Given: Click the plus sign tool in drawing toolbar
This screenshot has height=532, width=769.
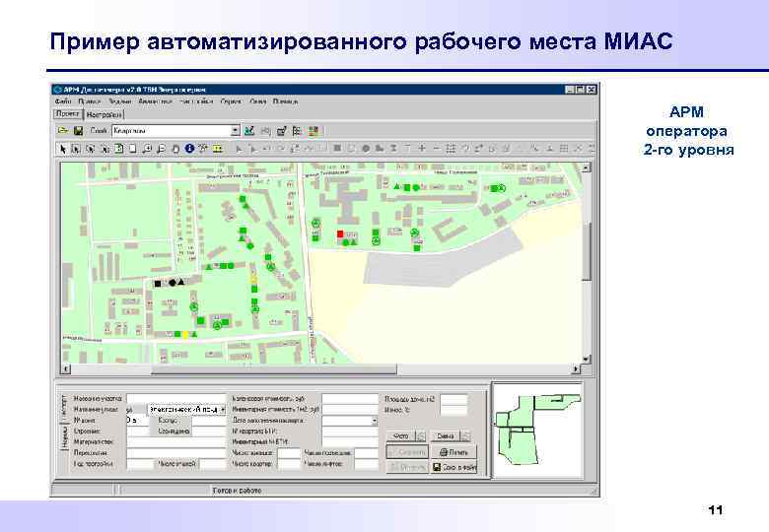Looking at the screenshot, I should coord(422,148).
